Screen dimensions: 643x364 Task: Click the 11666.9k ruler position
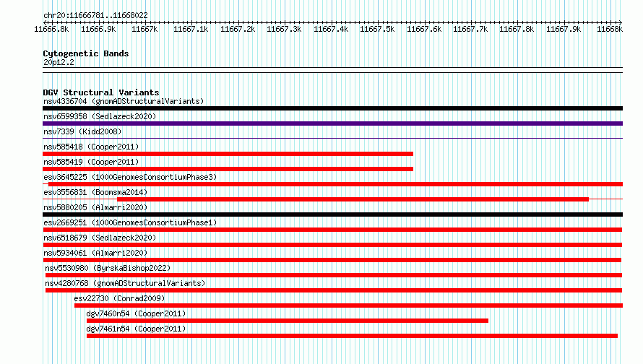[x=98, y=29]
